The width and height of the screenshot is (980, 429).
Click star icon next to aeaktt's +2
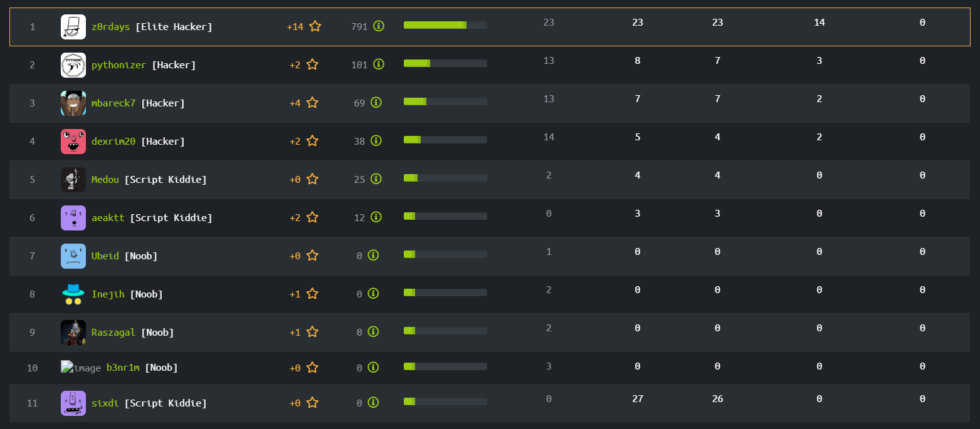[312, 217]
